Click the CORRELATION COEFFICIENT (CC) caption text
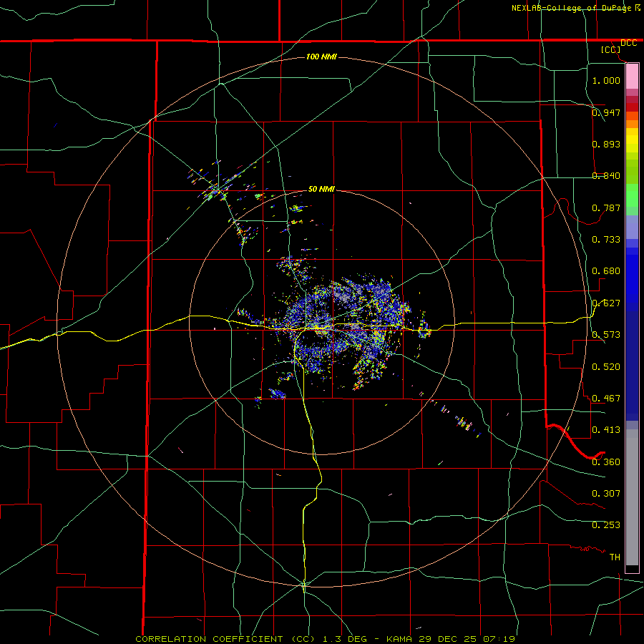The height and width of the screenshot is (644, 644). click(225, 639)
